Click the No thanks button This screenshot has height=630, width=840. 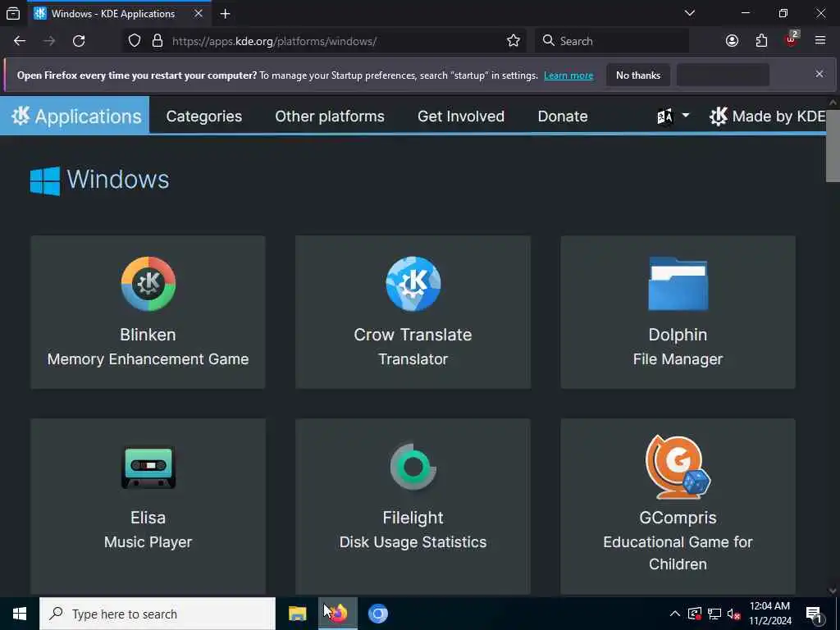[x=638, y=75]
